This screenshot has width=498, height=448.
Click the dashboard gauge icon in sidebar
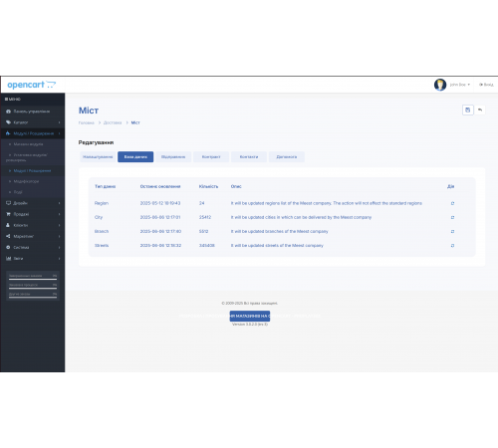(8, 112)
